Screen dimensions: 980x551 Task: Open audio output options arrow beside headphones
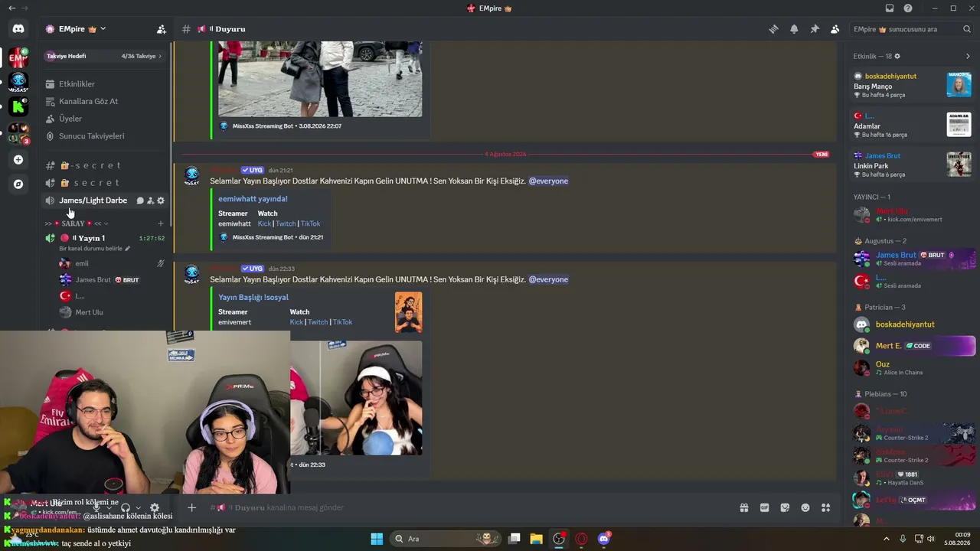coord(138,507)
